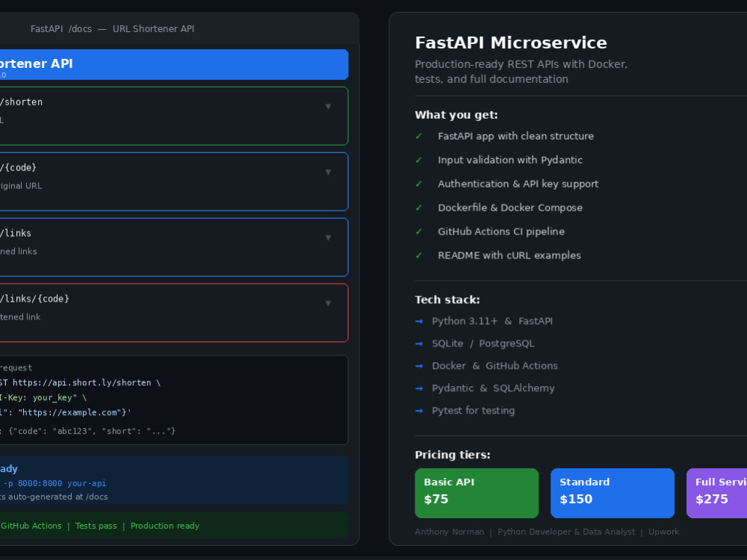Expand the /shorten endpoint arrow
Screen dimensions: 747x560
coord(328,107)
